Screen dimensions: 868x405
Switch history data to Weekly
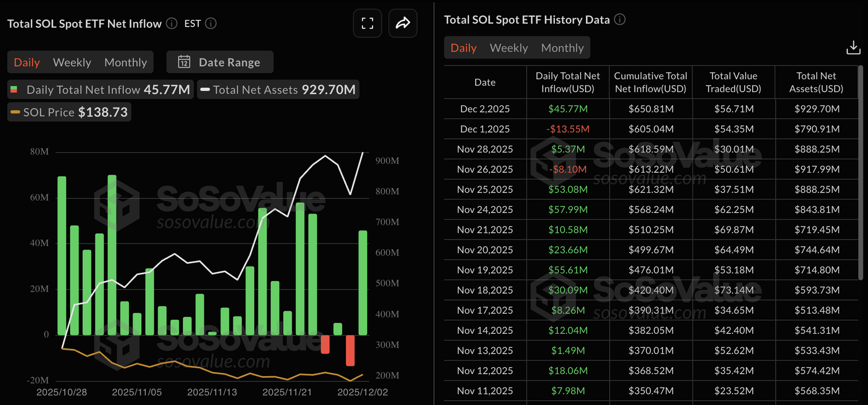click(509, 47)
